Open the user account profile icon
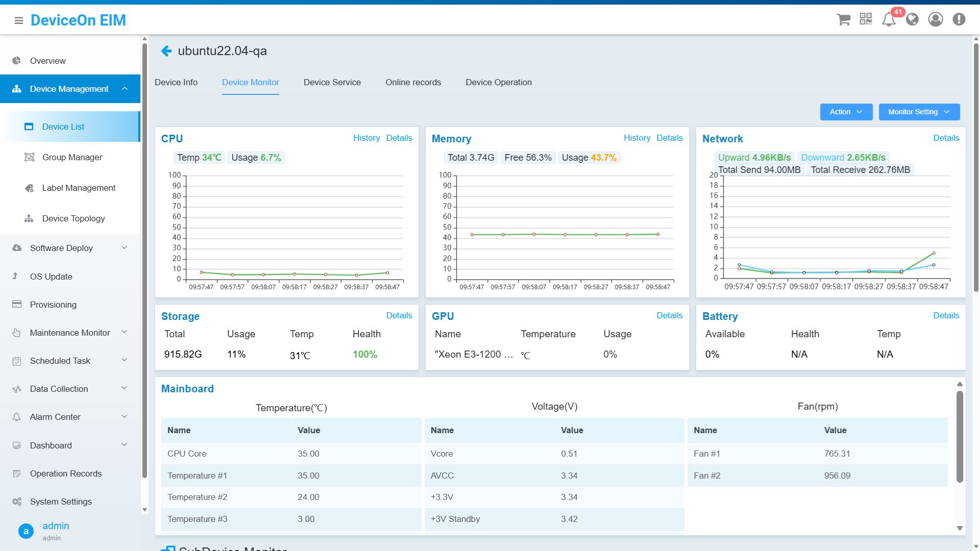Image resolution: width=980 pixels, height=551 pixels. (x=935, y=19)
